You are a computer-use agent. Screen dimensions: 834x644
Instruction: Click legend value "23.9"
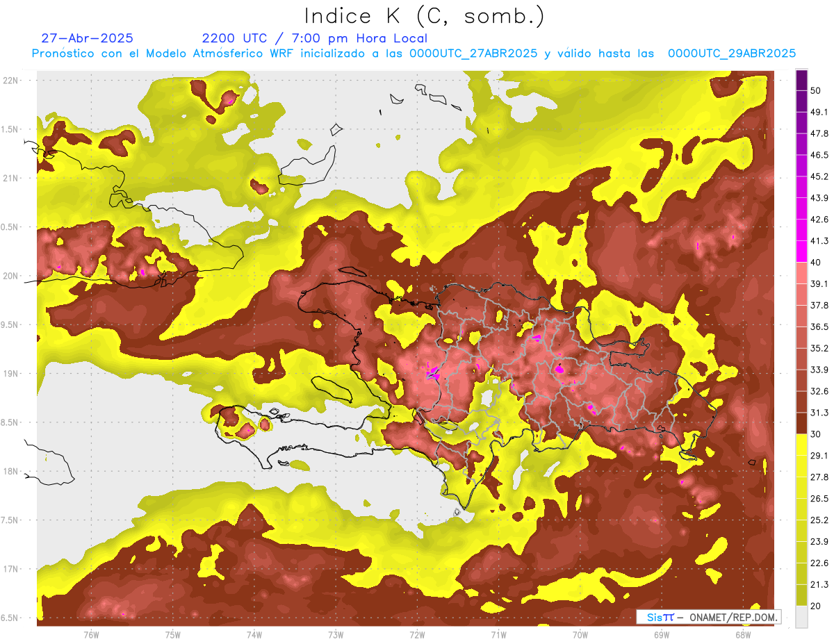[819, 542]
